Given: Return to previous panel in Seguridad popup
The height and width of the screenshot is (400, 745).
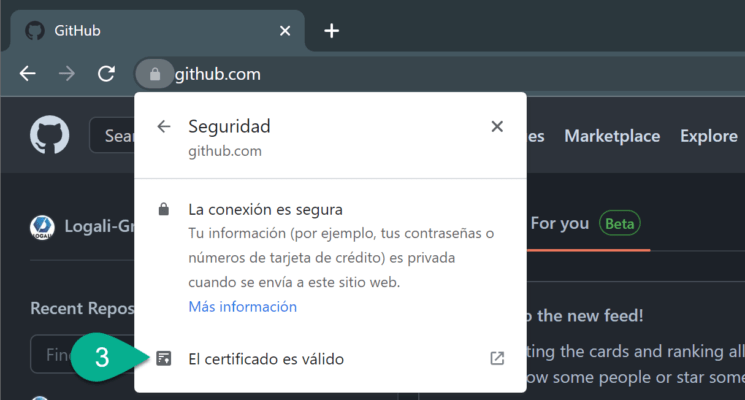Looking at the screenshot, I should (x=164, y=127).
